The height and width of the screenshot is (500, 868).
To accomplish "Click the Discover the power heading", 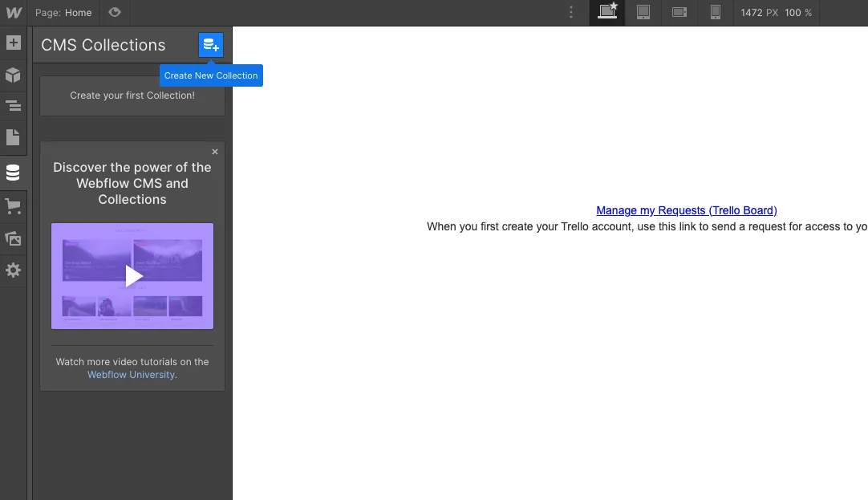I will [132, 183].
